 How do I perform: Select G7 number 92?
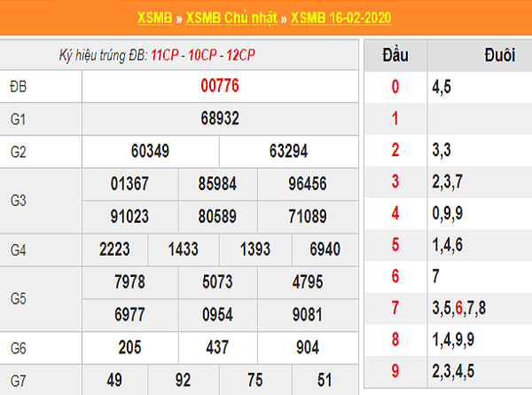coord(183,381)
